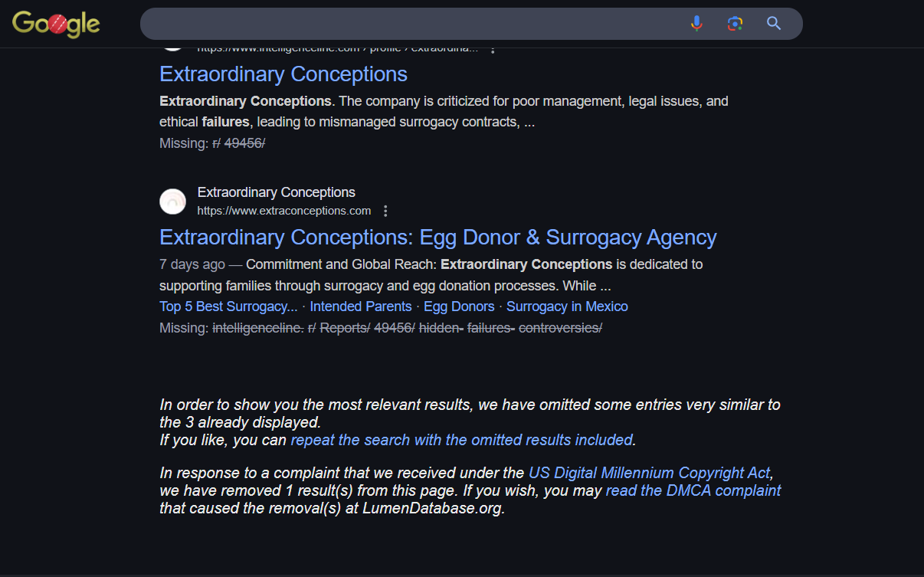Start voice search with microphone icon

(x=696, y=24)
